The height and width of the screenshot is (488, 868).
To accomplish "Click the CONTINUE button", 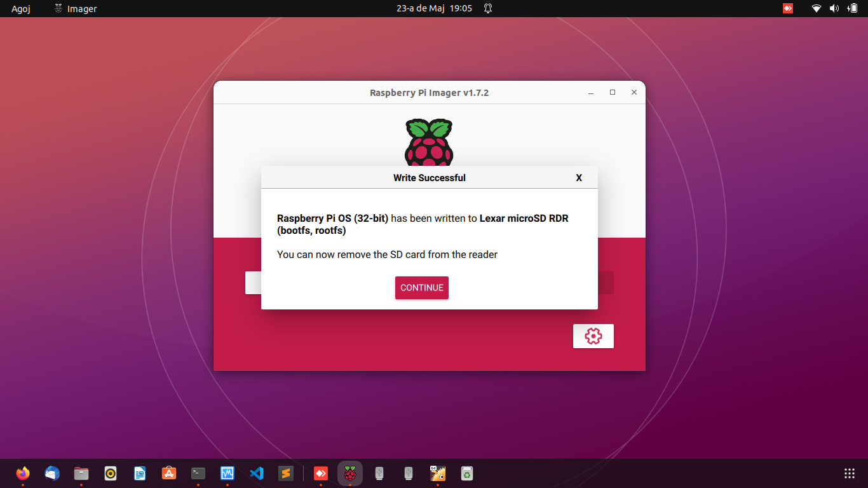I will pos(422,288).
